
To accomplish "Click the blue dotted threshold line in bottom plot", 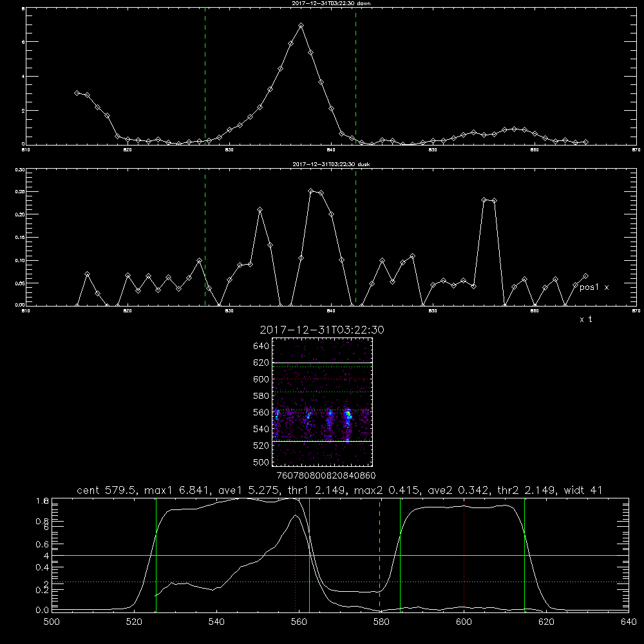I will click(x=340, y=582).
